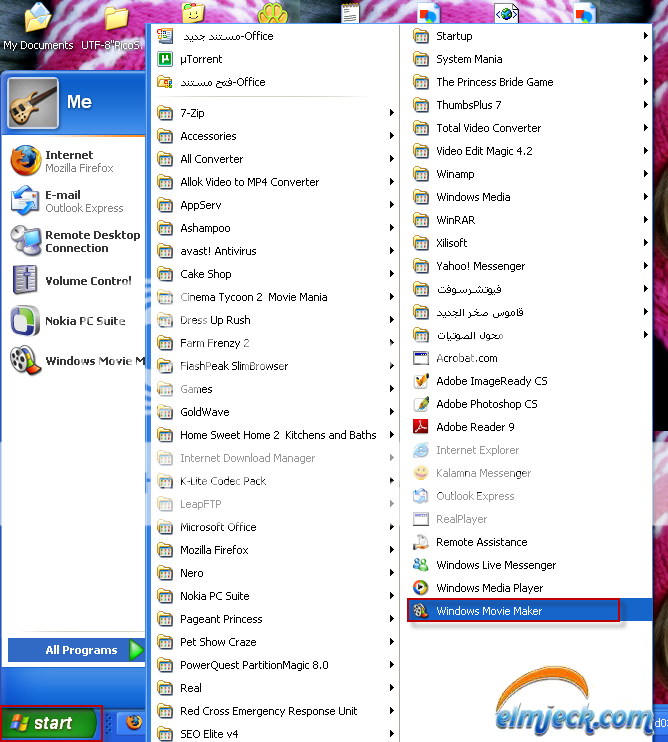Click the user guitar avatar picture
668x742 pixels.
[x=33, y=103]
